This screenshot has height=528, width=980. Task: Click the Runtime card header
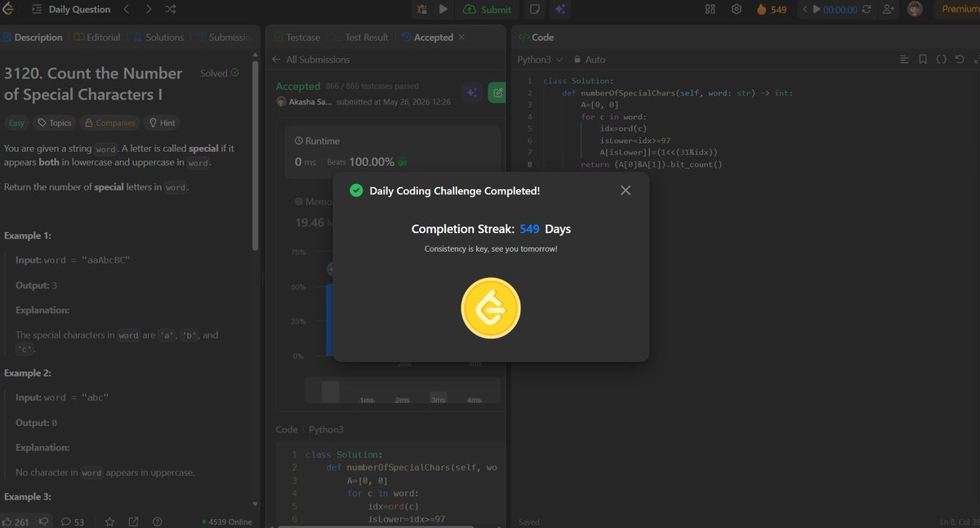[x=317, y=141]
